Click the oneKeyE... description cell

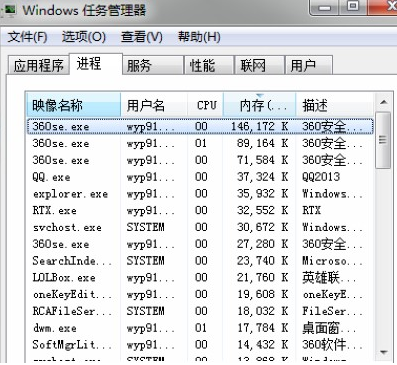pos(332,294)
